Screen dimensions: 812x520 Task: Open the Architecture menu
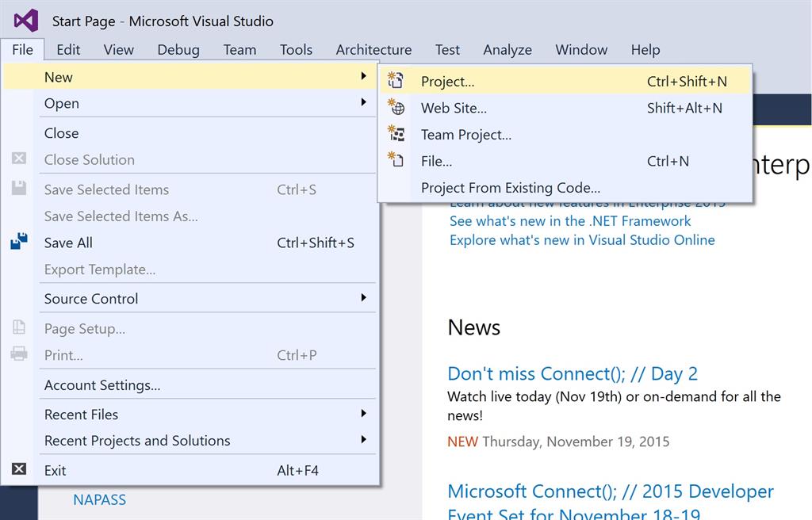[x=373, y=49]
